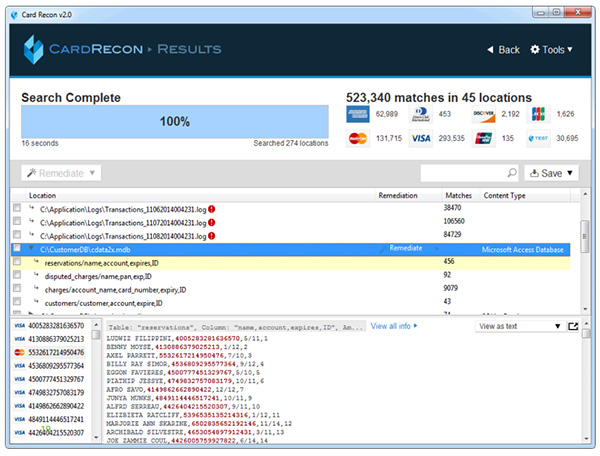This screenshot has height=456, width=600.
Task: Click VISA icon beside 4536809295577364
Action: pos(19,366)
